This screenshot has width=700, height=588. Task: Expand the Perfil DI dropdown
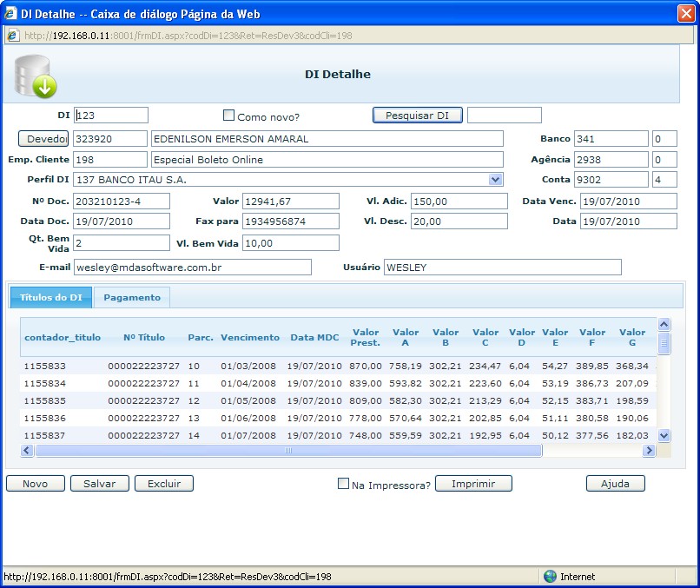[x=495, y=180]
